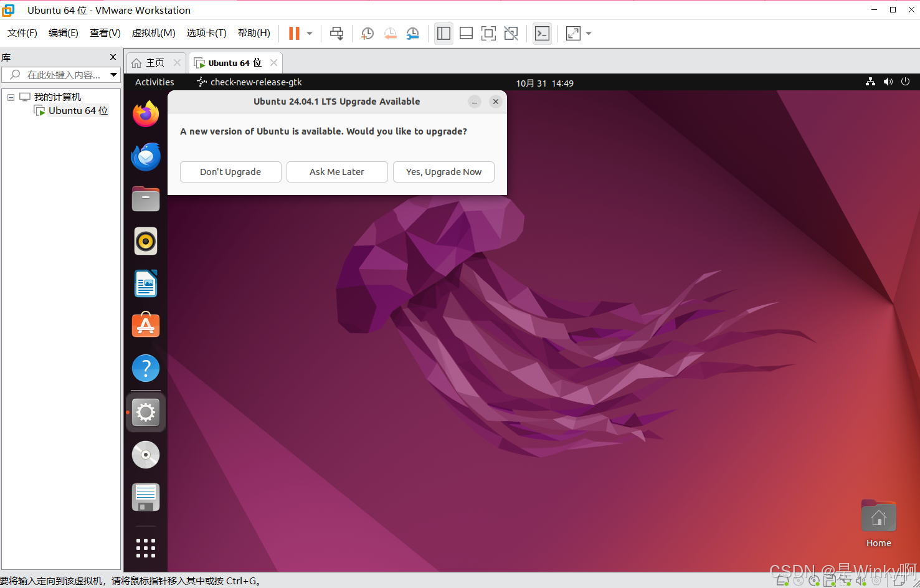The width and height of the screenshot is (920, 588).
Task: Collapse the 我的计算机 tree node
Action: click(11, 97)
